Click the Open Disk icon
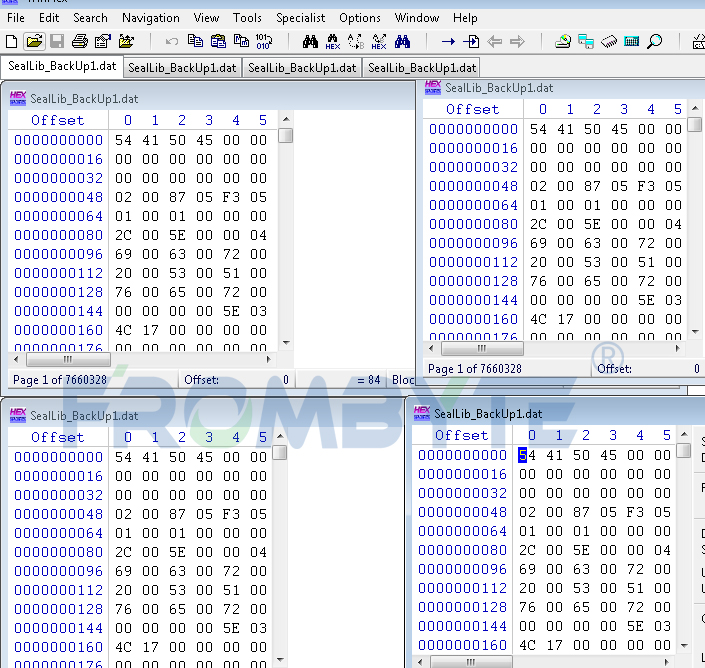Screen dimensions: 705x668 pyautogui.click(x=563, y=42)
